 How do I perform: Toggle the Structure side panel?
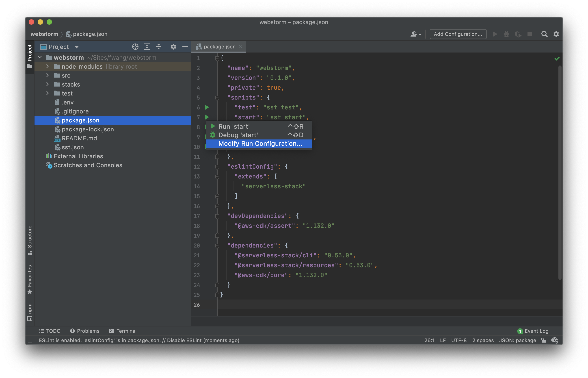click(30, 242)
